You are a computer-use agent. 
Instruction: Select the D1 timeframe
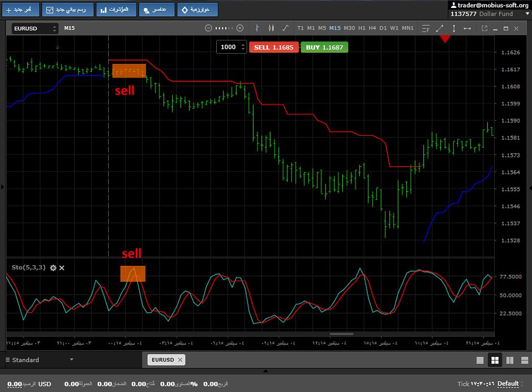(x=383, y=28)
